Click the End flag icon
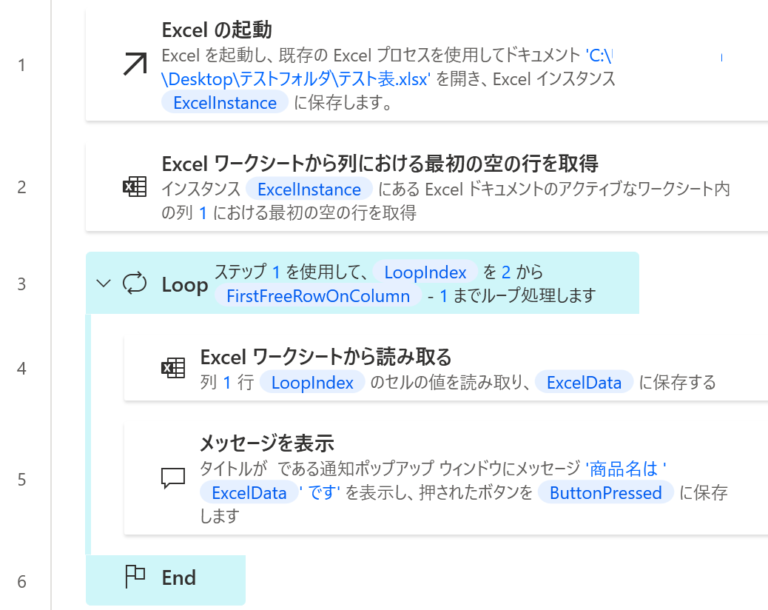The height and width of the screenshot is (610, 768). pyautogui.click(x=134, y=577)
